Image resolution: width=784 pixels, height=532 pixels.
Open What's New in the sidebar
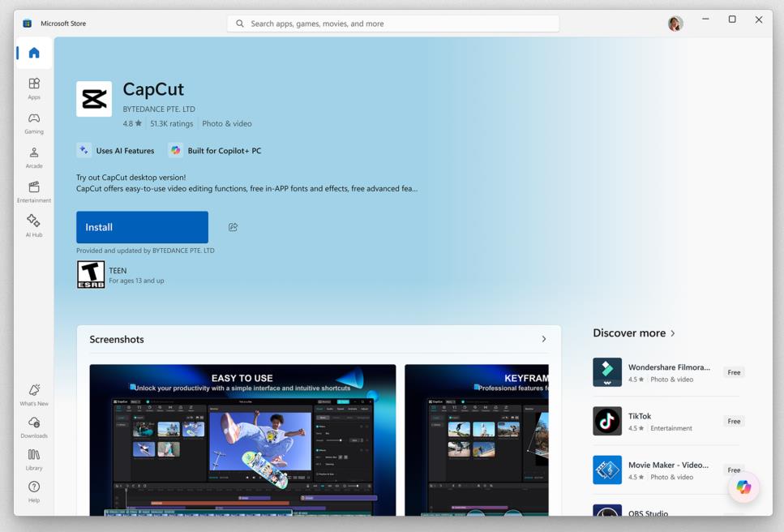34,394
